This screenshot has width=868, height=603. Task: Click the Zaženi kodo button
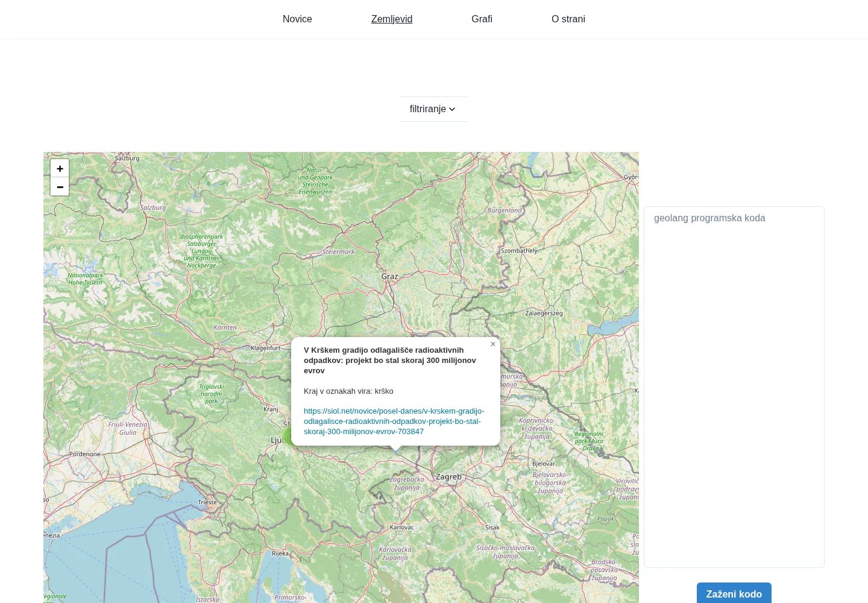click(x=734, y=593)
